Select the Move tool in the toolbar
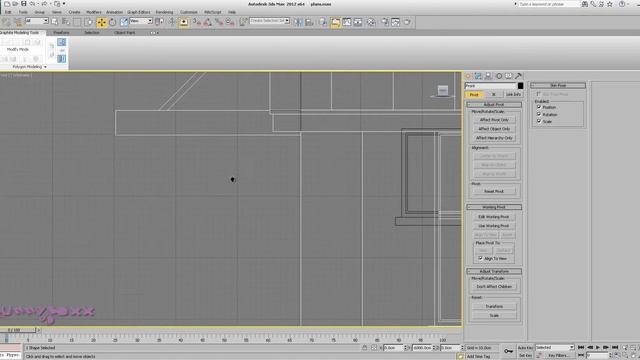Image resolution: width=640 pixels, height=360 pixels. 101,22
